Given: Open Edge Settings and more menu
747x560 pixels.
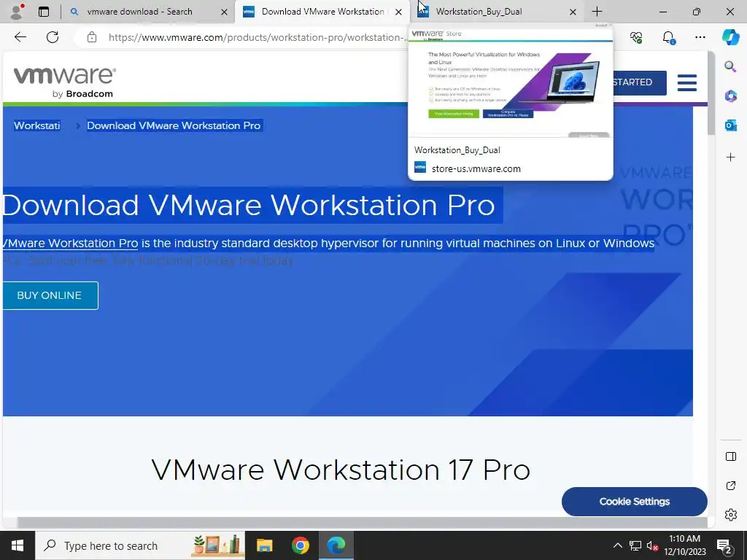Looking at the screenshot, I should [x=700, y=37].
